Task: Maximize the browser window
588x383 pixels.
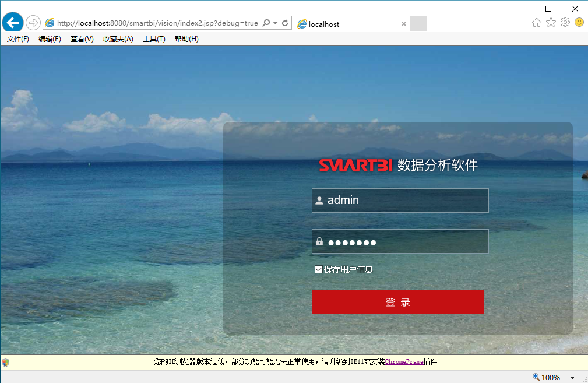Action: 548,9
